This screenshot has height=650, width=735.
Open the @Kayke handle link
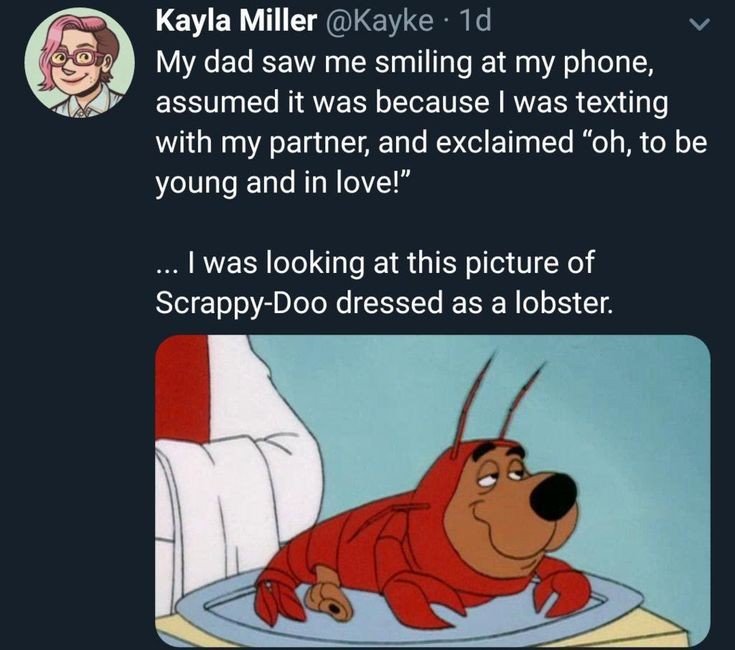click(x=379, y=21)
